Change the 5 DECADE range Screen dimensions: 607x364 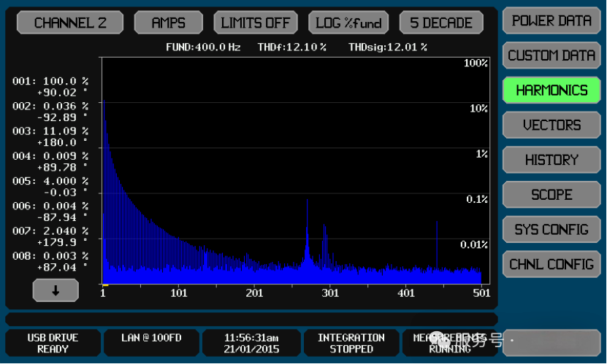pyautogui.click(x=441, y=23)
